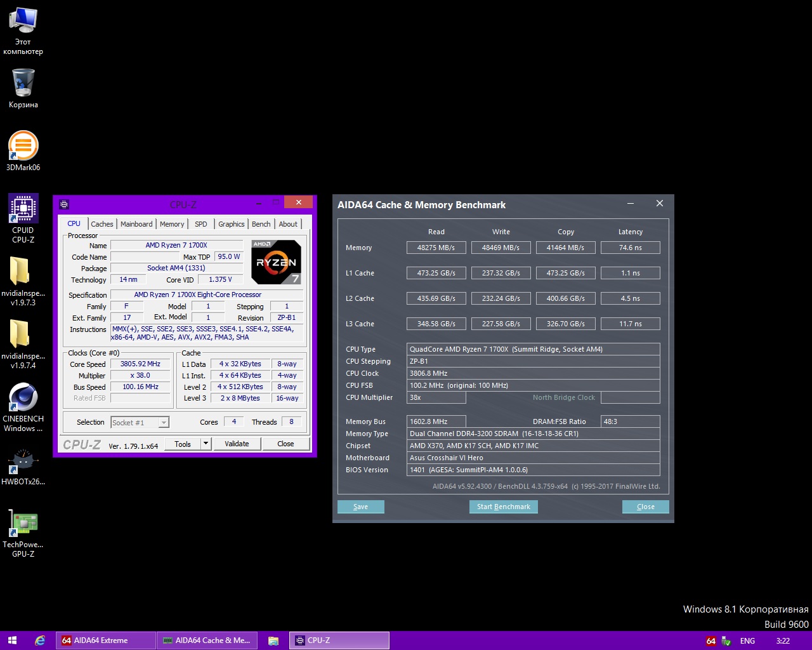Viewport: 812px width, 650px height.
Task: Switch to AIDA64 Extreme taskbar item
Action: [106, 640]
